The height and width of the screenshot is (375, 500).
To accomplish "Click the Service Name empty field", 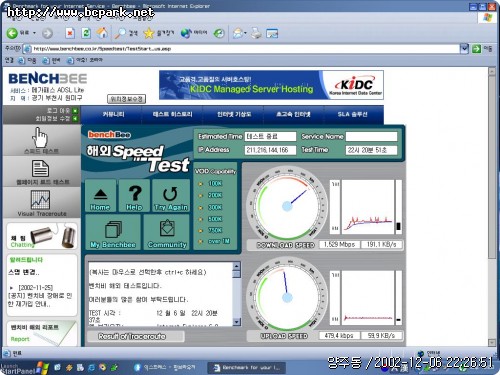I will pyautogui.click(x=371, y=136).
